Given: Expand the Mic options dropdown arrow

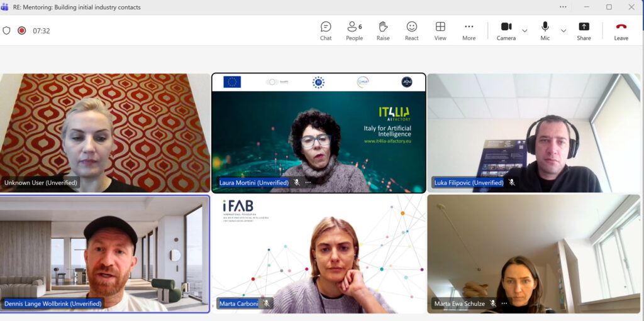Looking at the screenshot, I should pyautogui.click(x=563, y=31).
